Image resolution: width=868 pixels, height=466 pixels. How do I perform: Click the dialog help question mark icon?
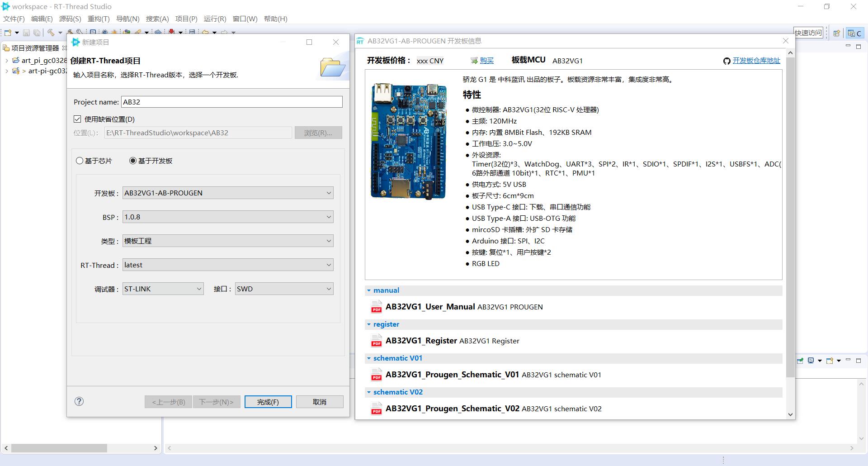(79, 401)
